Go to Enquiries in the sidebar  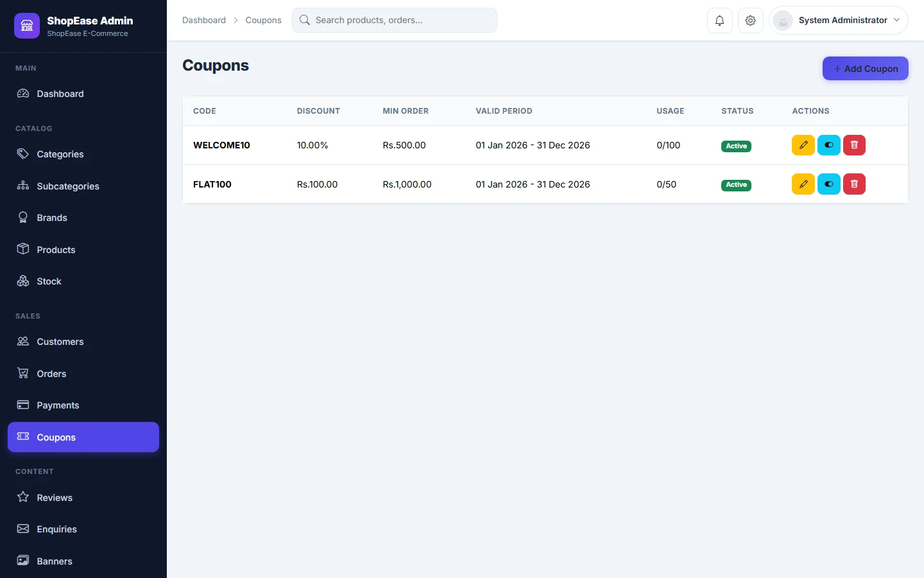(83, 529)
